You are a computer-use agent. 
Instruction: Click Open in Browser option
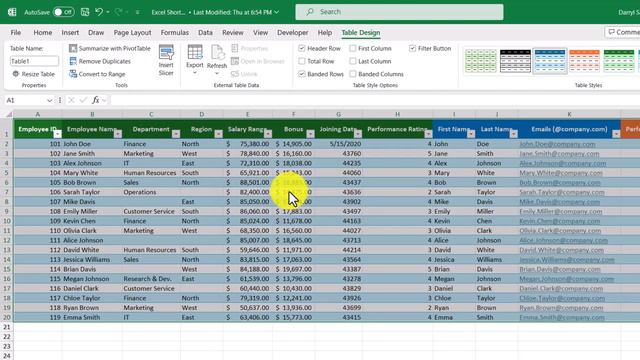tap(258, 61)
